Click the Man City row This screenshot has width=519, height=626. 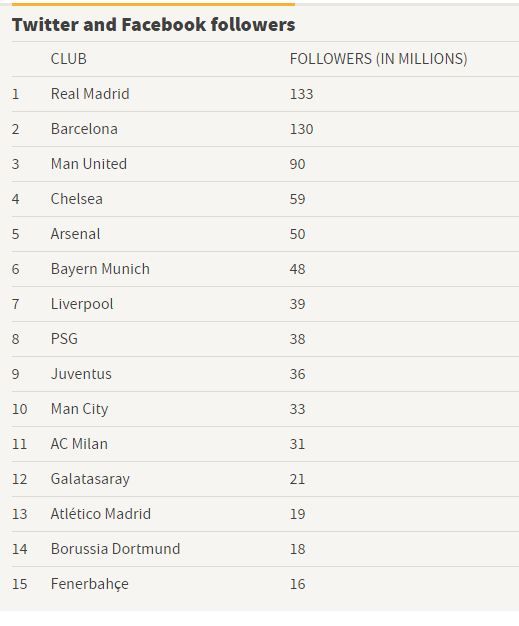pyautogui.click(x=265, y=409)
